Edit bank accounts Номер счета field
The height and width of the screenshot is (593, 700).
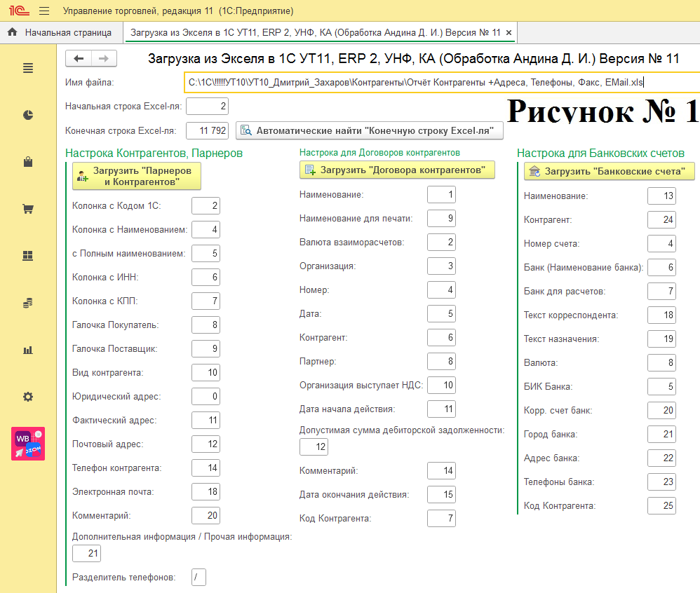pos(661,244)
